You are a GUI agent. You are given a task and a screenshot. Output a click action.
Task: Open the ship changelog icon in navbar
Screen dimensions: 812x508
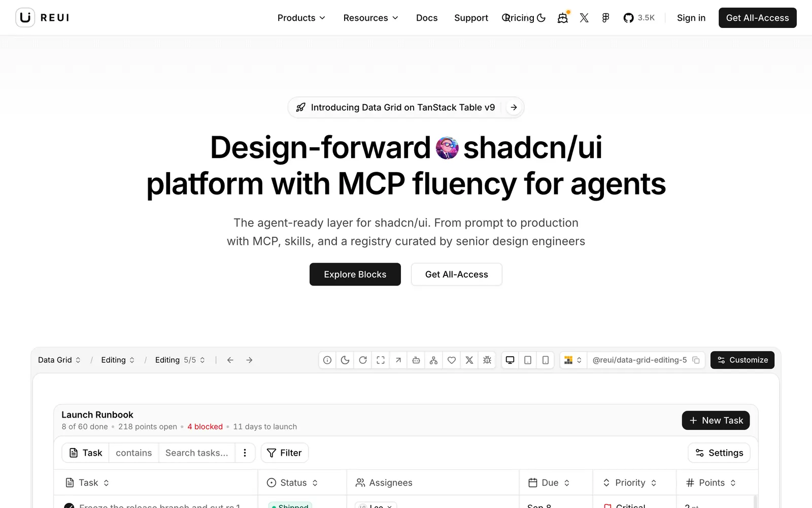point(563,18)
